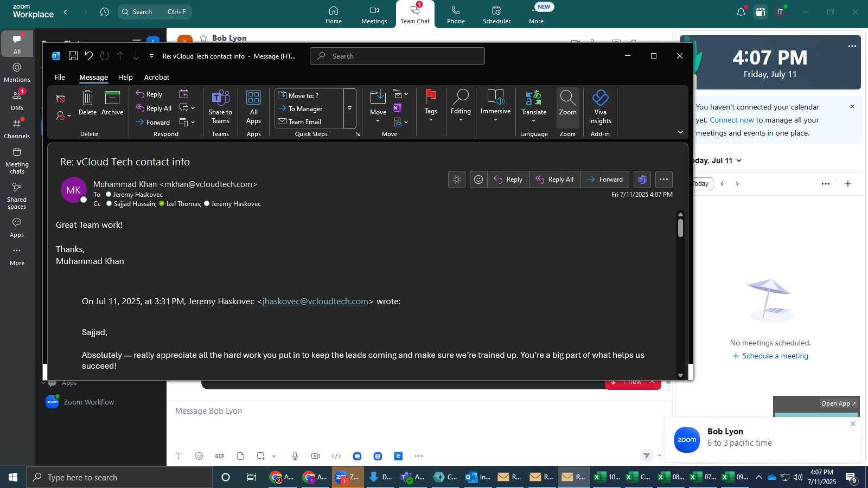Click Reply in the message header
868x488 pixels.
point(508,179)
